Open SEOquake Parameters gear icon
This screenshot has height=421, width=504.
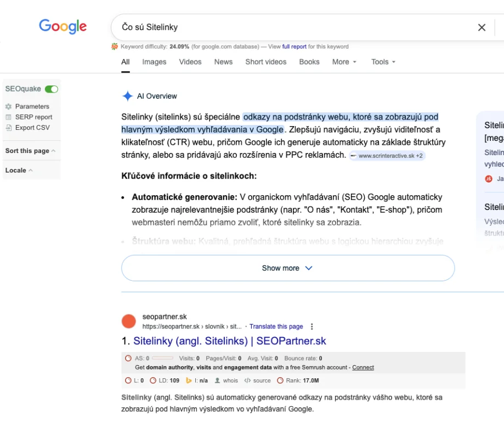[8, 106]
